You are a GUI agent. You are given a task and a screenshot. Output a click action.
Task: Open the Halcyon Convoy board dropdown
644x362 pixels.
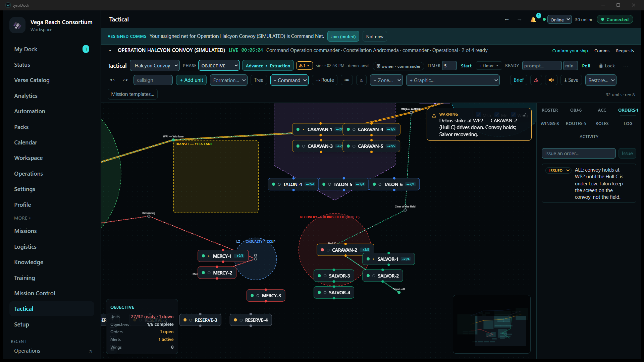[x=155, y=66]
